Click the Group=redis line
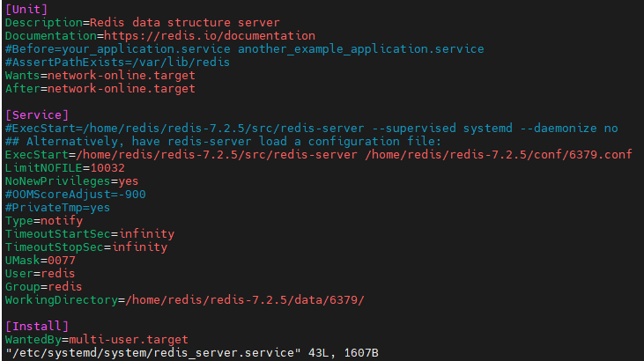 coord(44,286)
